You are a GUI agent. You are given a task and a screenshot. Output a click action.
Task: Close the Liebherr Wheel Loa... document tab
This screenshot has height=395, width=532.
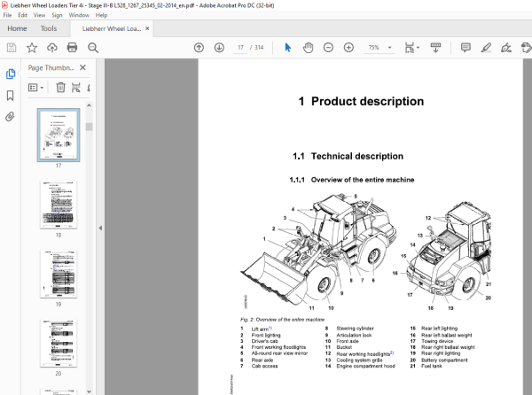pos(147,29)
